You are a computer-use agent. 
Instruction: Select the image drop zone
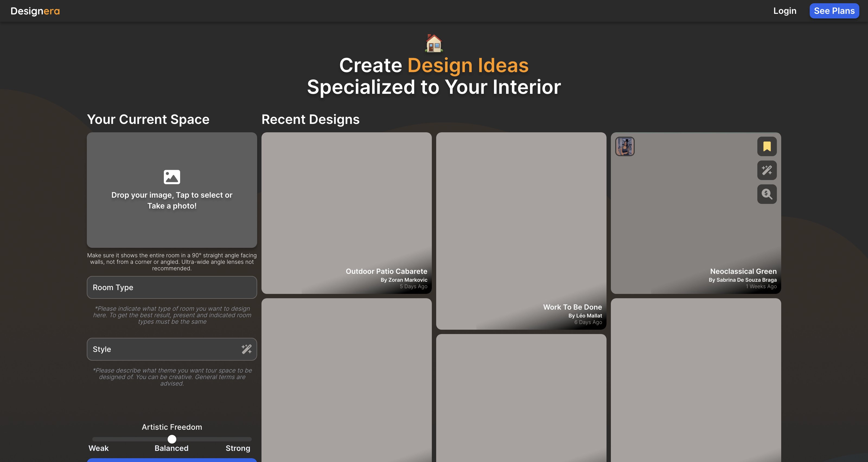coord(172,190)
